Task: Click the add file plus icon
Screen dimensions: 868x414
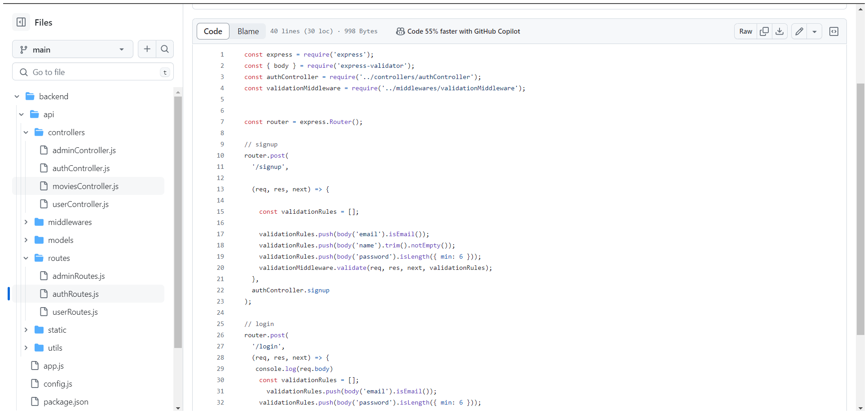Action: pyautogui.click(x=147, y=49)
